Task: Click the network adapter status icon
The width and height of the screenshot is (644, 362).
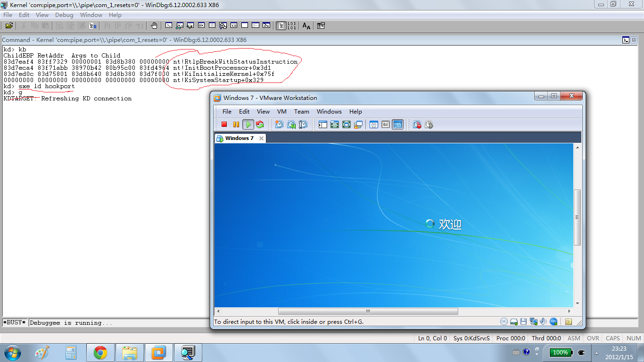Action: tap(534, 321)
